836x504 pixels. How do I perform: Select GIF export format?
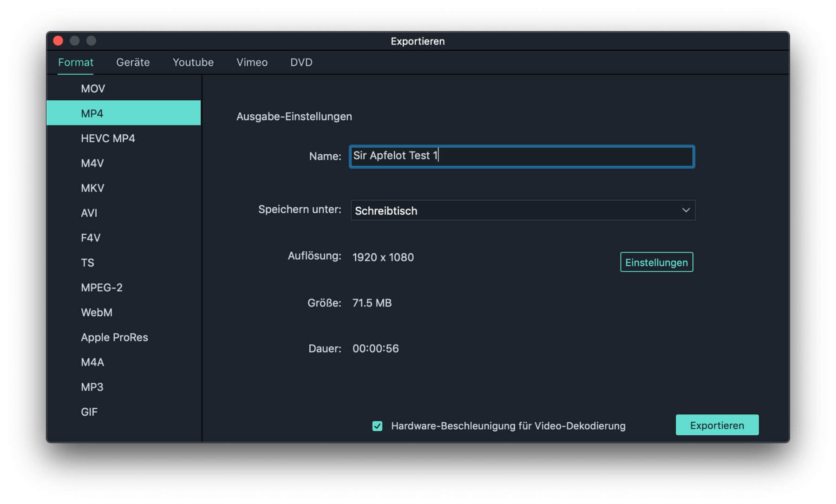click(124, 412)
